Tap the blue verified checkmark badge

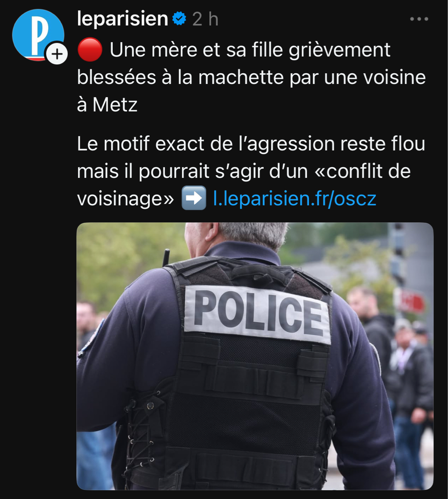(x=179, y=19)
